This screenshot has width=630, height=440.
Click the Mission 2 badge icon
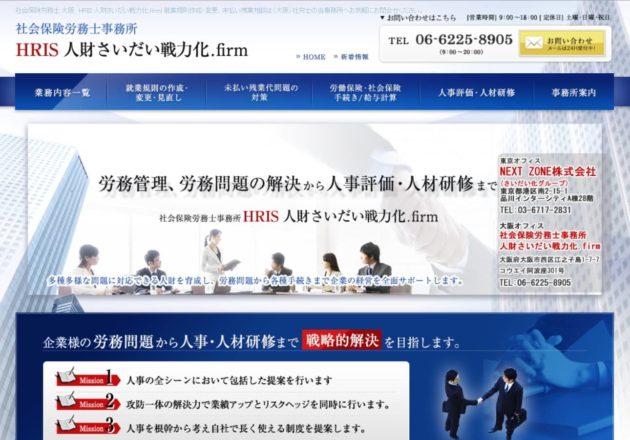coord(88,402)
